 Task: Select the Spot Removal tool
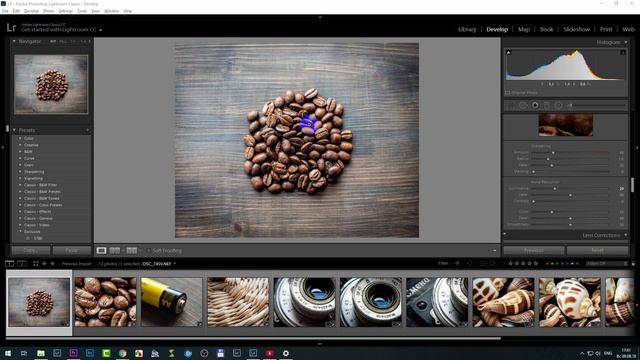click(x=523, y=105)
